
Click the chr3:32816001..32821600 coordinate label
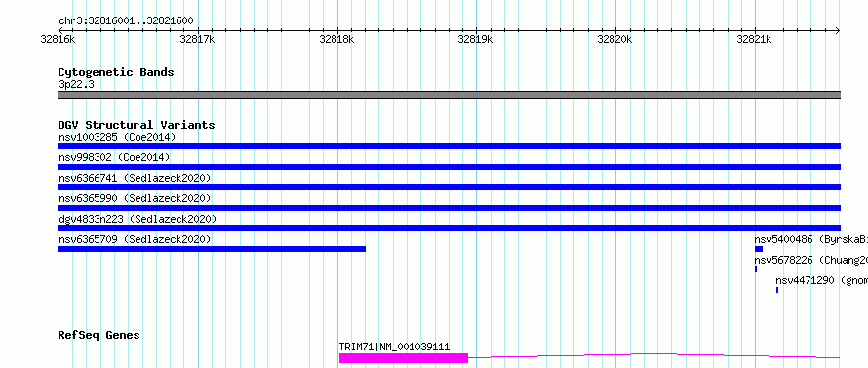click(126, 21)
